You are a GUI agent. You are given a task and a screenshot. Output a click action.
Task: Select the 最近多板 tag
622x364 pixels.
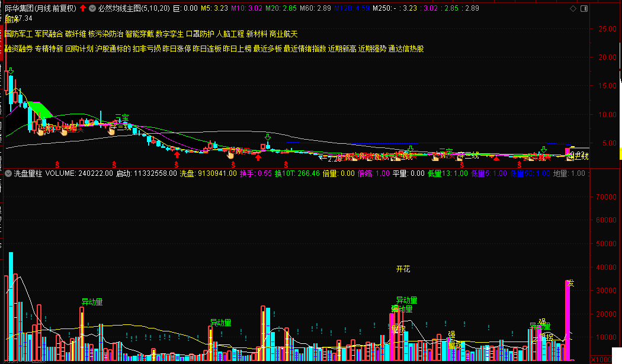tap(268, 49)
